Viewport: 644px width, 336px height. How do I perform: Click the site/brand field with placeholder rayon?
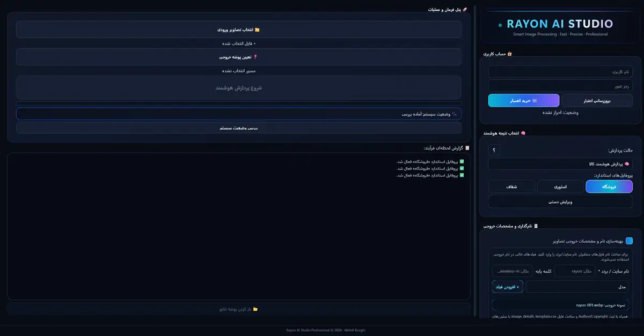[575, 271]
